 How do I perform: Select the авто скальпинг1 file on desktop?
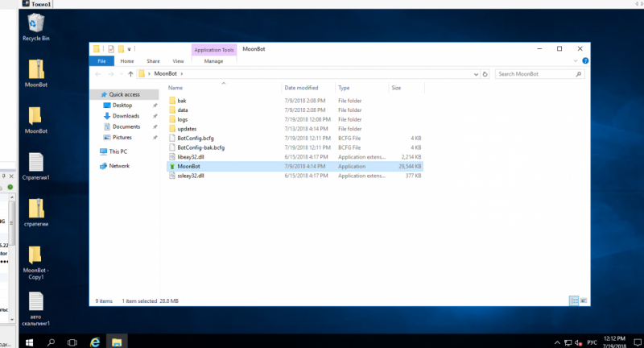coord(35,309)
